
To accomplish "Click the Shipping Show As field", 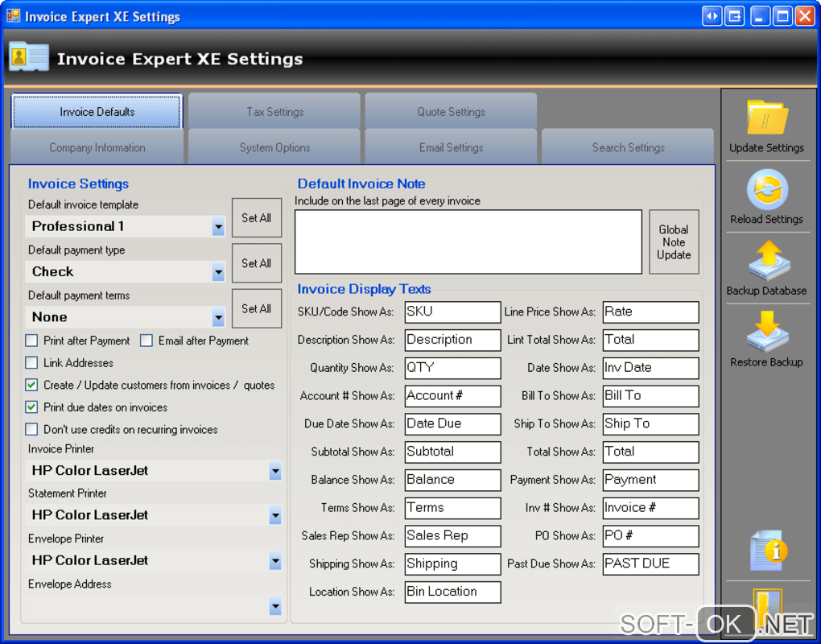I will [x=452, y=563].
